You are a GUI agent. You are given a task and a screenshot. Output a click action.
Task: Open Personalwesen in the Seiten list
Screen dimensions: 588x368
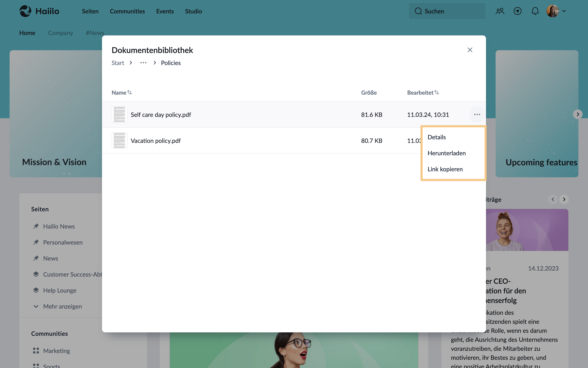(x=63, y=242)
